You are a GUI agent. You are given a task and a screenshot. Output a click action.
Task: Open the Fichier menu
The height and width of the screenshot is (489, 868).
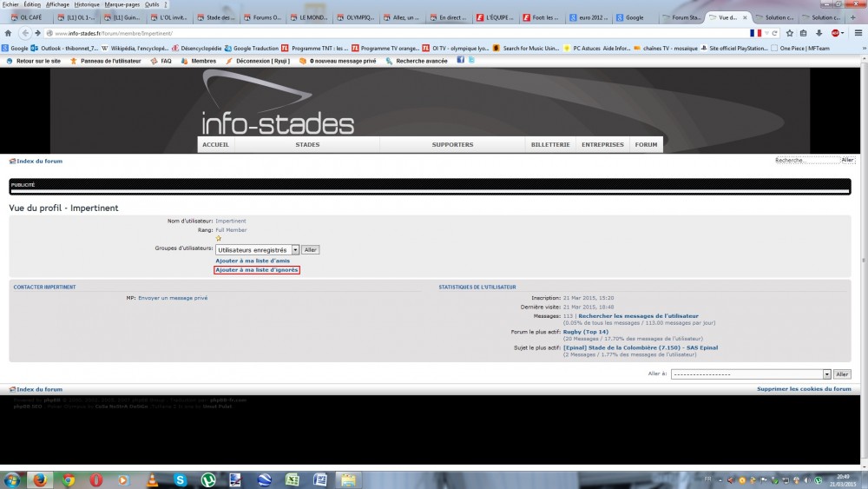point(10,4)
